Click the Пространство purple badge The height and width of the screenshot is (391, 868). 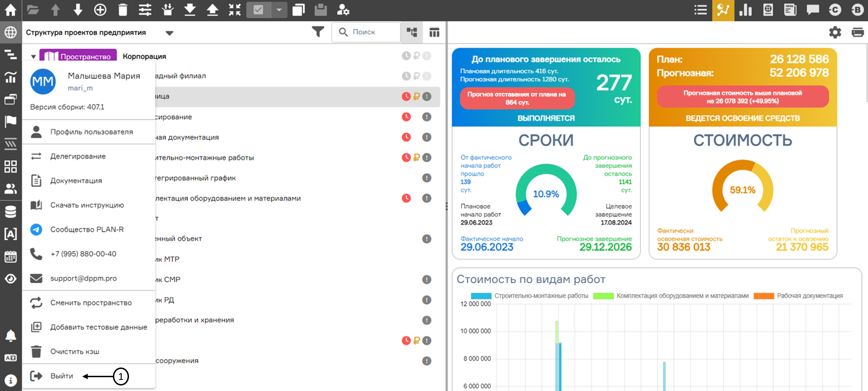point(78,56)
